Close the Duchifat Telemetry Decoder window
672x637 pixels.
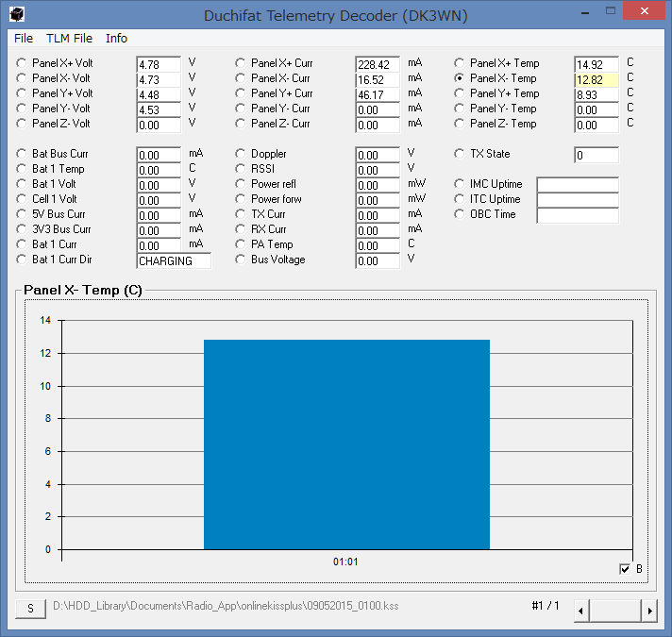644,11
